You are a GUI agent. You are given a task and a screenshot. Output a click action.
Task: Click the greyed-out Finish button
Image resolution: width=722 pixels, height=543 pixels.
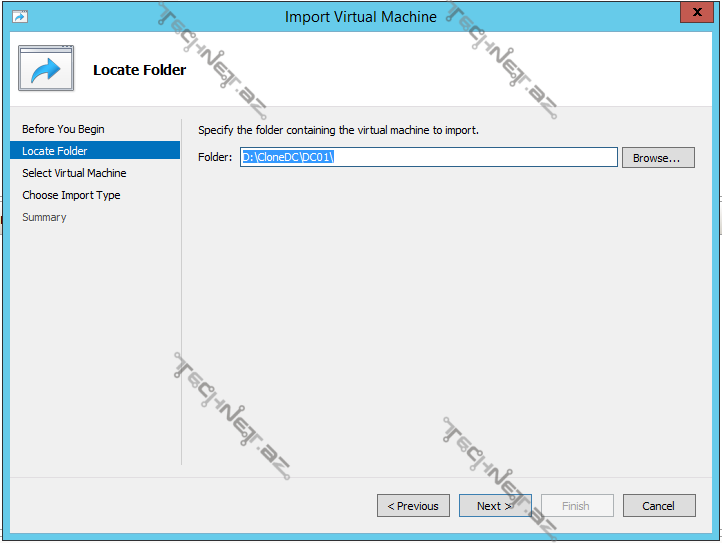pos(576,506)
